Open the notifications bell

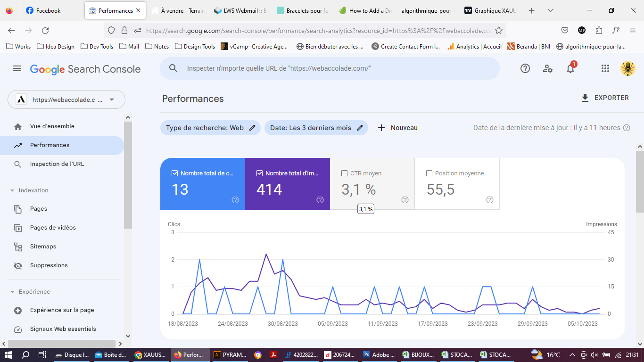point(570,69)
